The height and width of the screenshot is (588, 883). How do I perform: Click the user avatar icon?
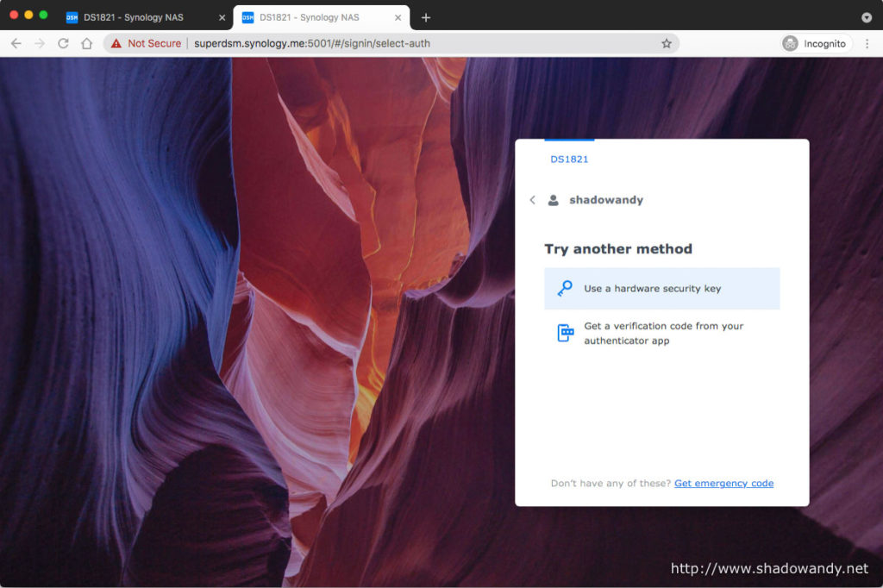(x=554, y=200)
